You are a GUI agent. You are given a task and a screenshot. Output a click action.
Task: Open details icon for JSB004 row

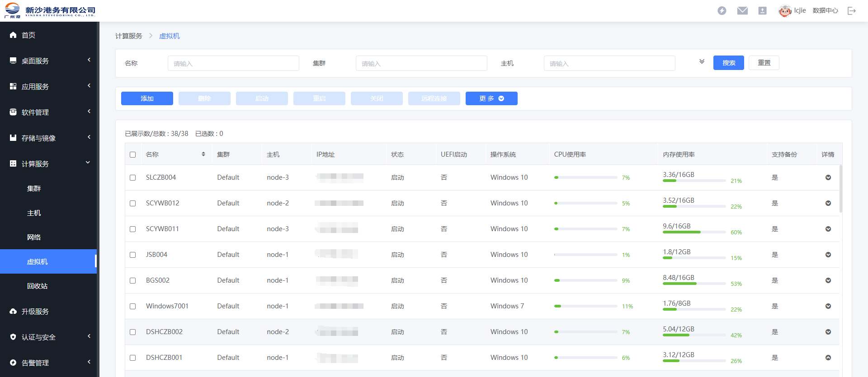point(828,255)
